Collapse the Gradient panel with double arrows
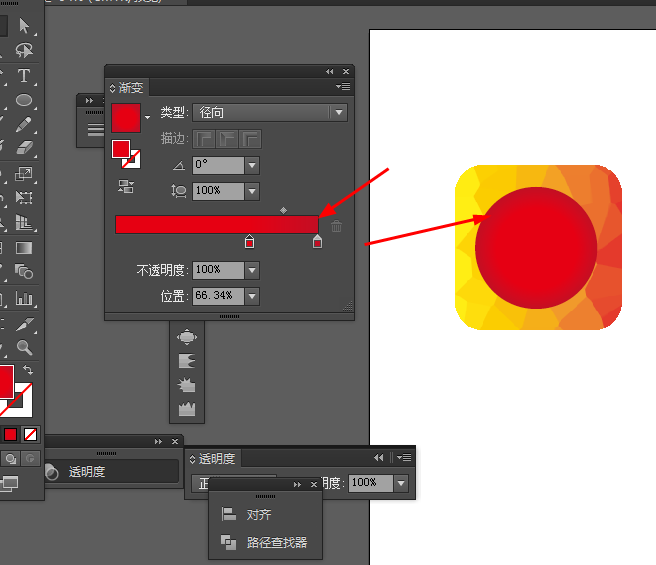Screen dimensions: 656x565 point(330,72)
